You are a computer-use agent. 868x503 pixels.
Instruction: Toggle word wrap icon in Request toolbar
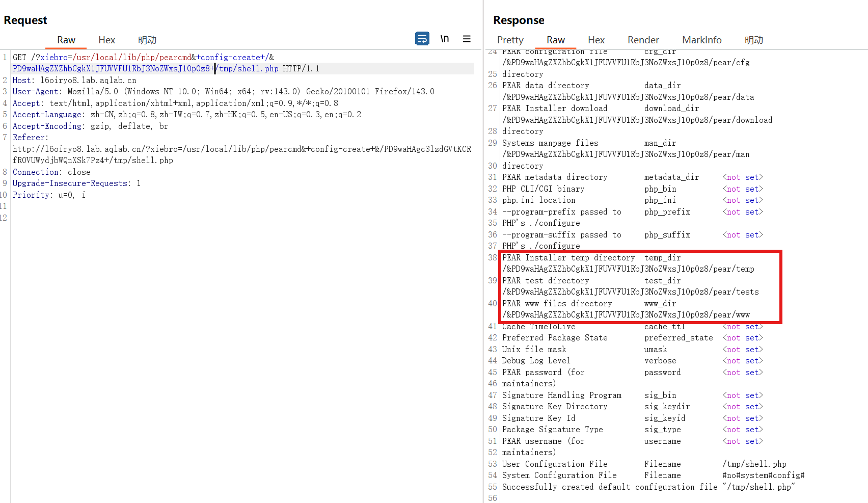click(x=422, y=39)
